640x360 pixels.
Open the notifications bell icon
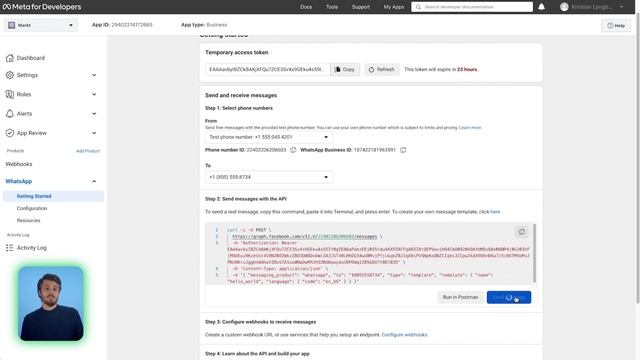541,7
